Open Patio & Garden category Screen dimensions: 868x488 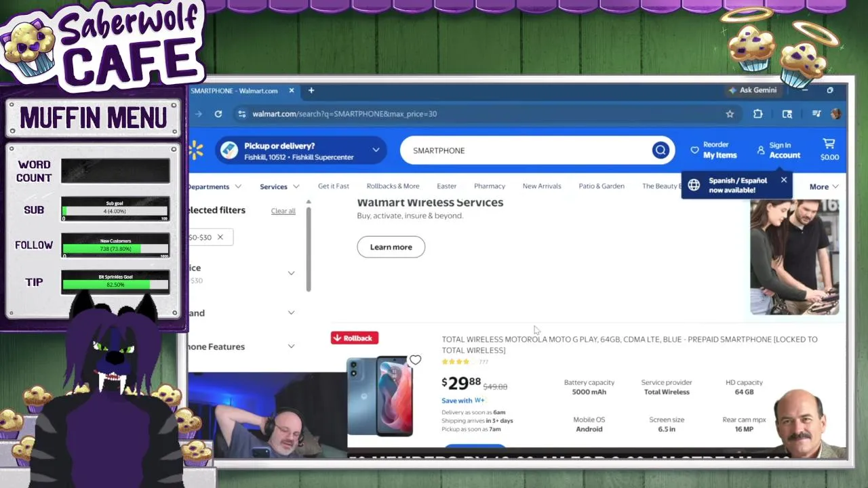pyautogui.click(x=601, y=186)
